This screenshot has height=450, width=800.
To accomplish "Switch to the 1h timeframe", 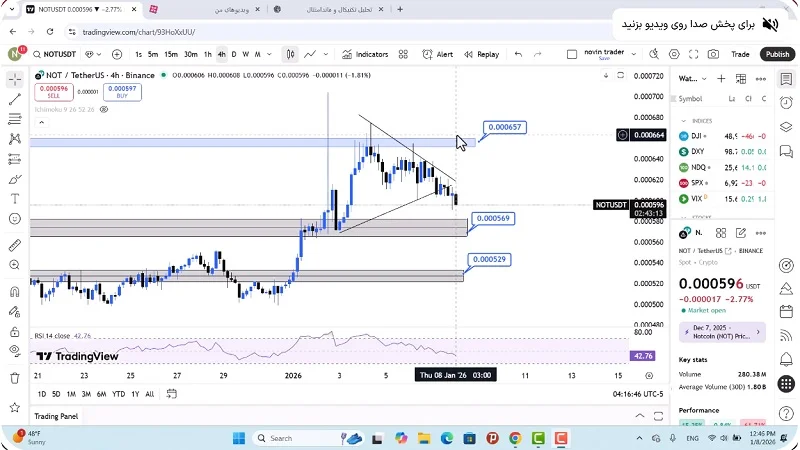I will tap(207, 54).
